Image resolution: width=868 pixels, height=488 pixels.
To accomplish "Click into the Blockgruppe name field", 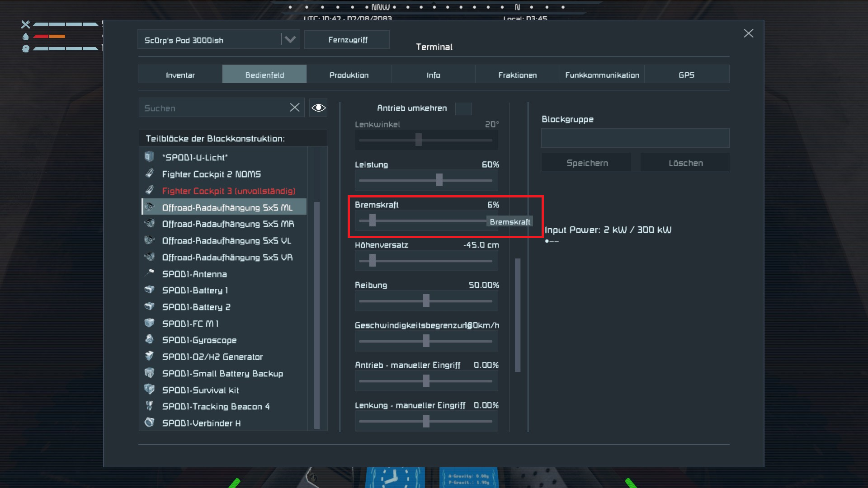I will click(635, 138).
